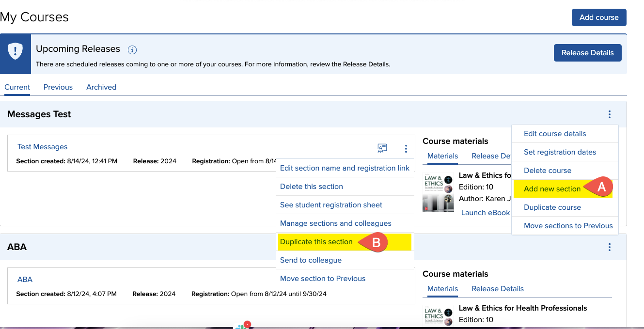Click Law & Ethics book cover thumbnail

(438, 192)
